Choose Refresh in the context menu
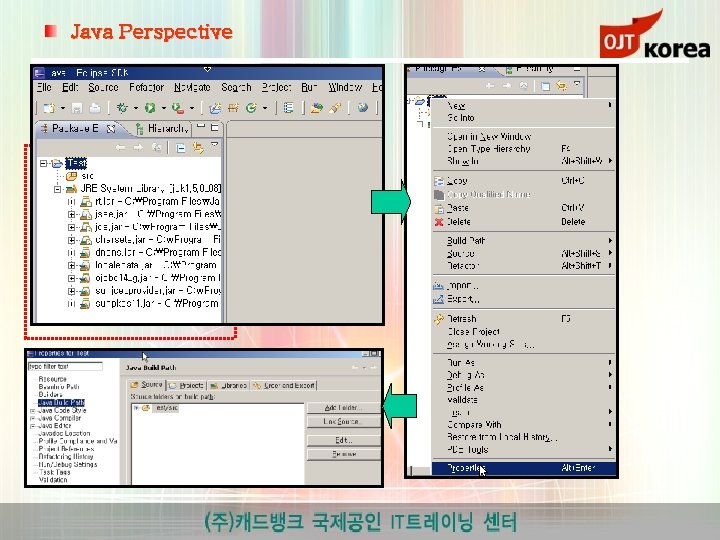 click(524, 319)
